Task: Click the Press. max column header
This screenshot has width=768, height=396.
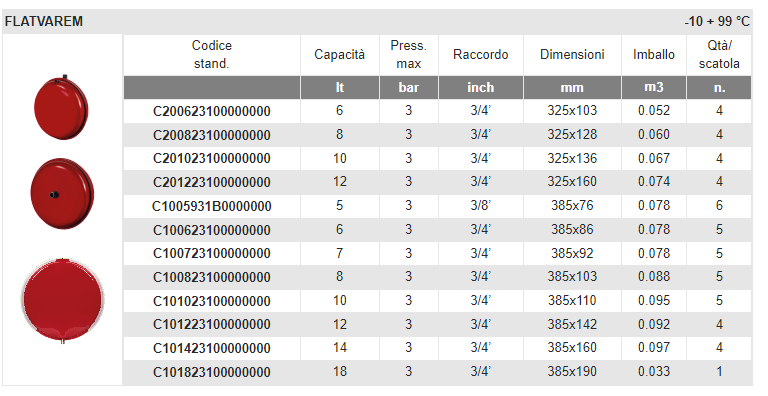Action: point(408,54)
